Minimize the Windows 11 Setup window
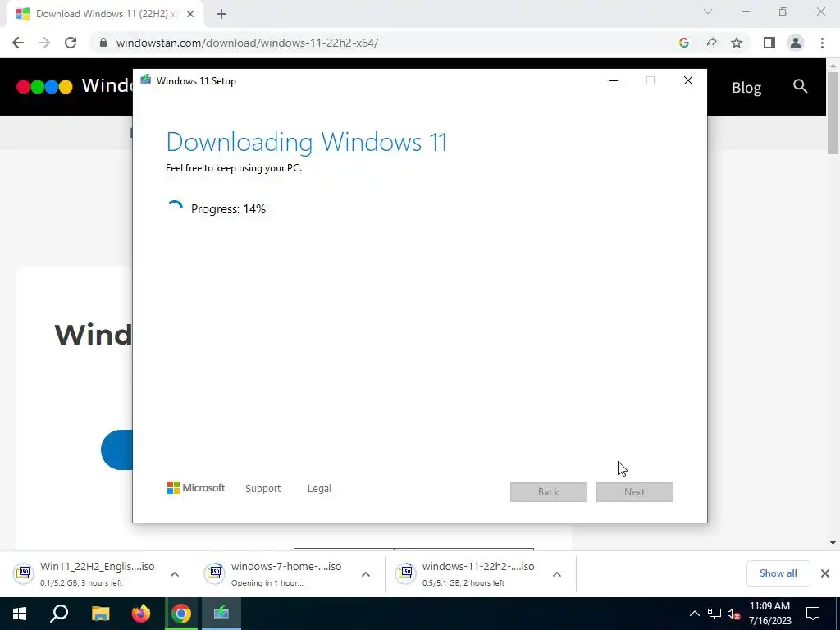840x630 pixels. pyautogui.click(x=614, y=81)
